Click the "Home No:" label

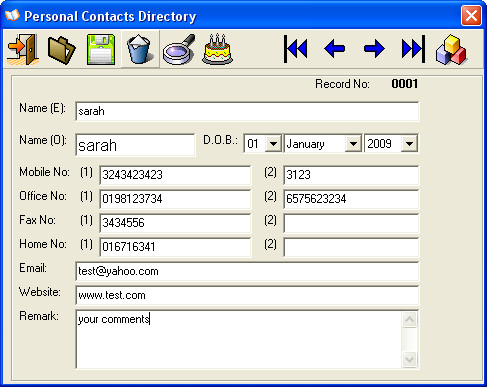pyautogui.click(x=43, y=244)
